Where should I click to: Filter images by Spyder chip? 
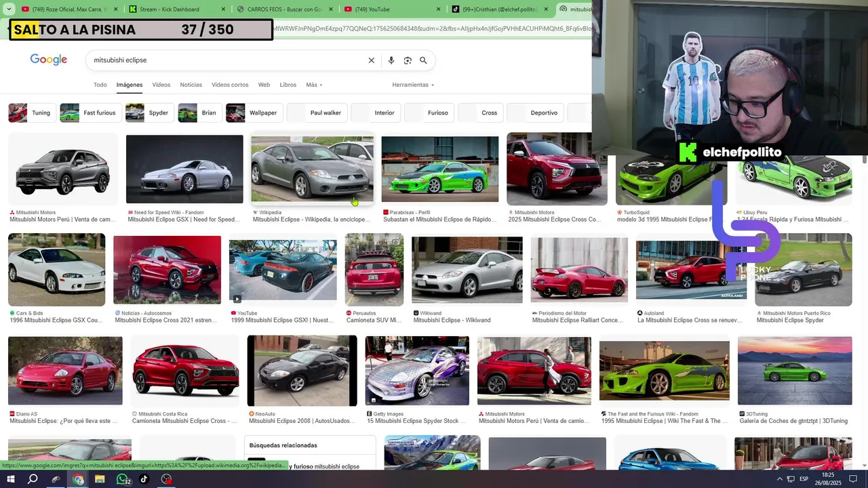click(149, 113)
